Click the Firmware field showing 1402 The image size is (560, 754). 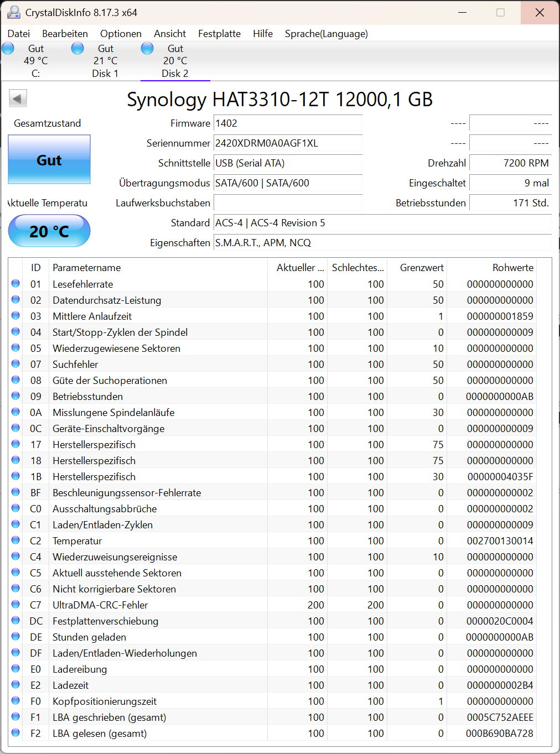pyautogui.click(x=288, y=123)
